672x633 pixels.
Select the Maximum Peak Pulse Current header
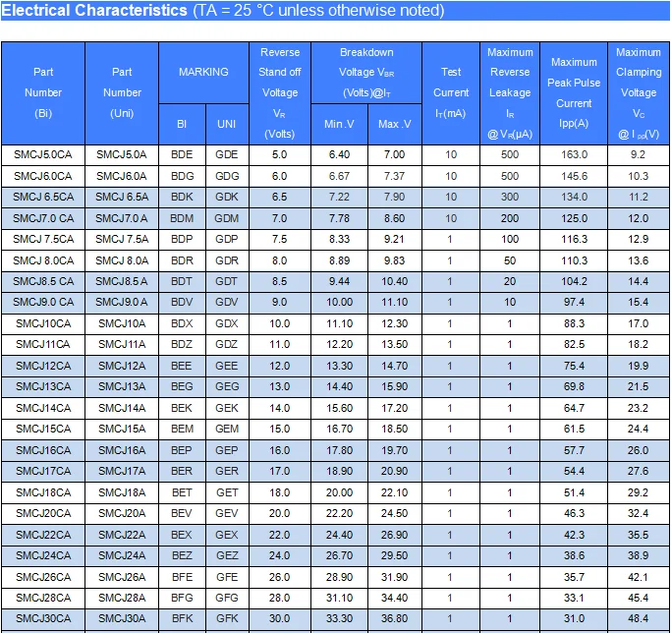574,92
